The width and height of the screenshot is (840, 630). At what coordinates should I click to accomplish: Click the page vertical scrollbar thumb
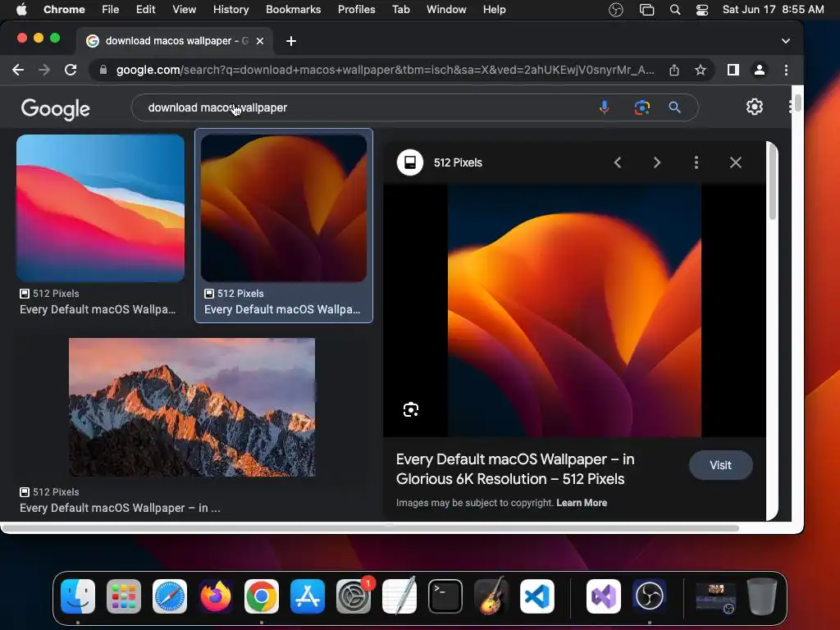click(x=797, y=103)
